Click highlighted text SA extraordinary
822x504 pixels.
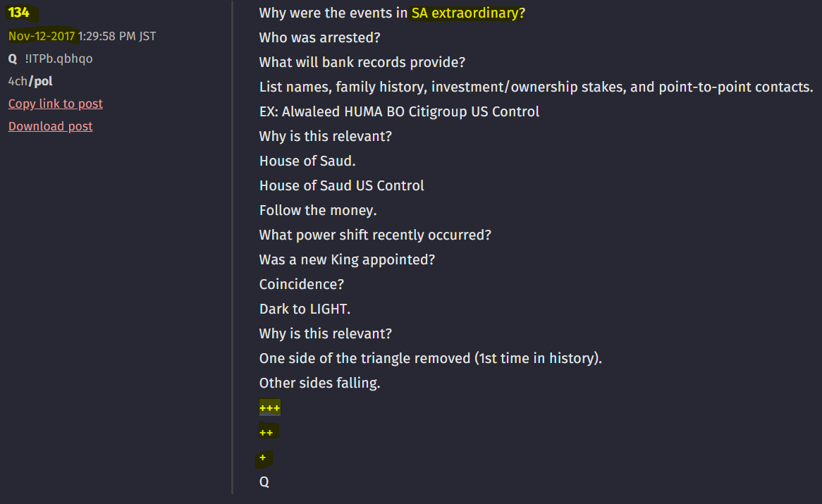pos(465,13)
